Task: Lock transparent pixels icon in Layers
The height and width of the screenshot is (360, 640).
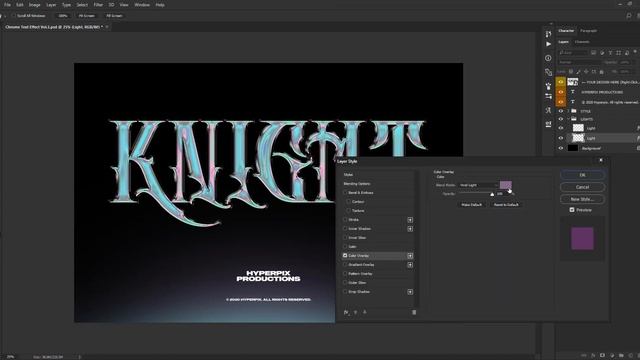Action: (x=571, y=72)
